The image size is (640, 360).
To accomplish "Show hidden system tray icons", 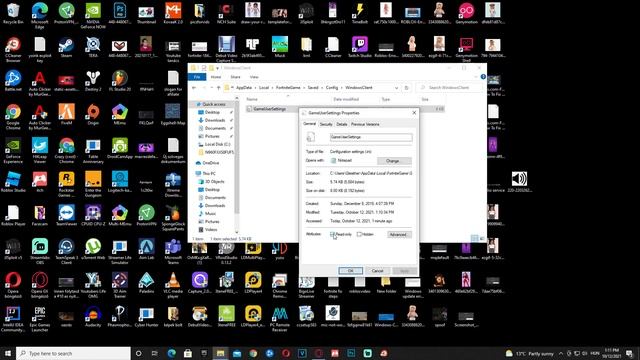I will click(x=561, y=353).
